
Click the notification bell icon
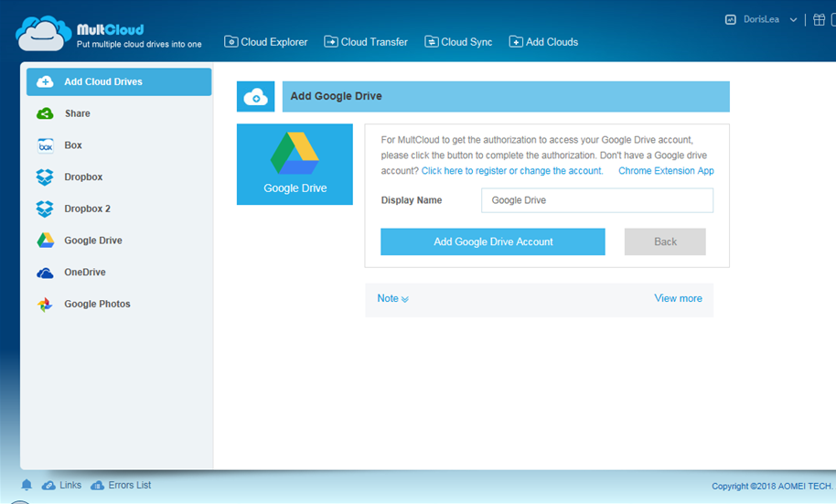coord(27,485)
